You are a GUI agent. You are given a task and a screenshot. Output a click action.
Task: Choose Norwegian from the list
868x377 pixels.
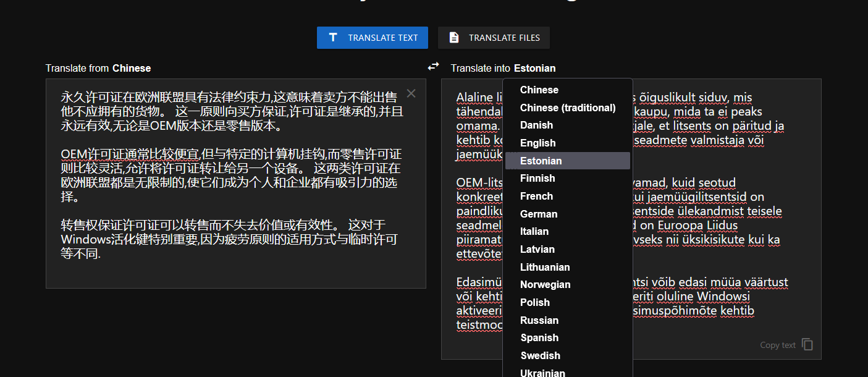pos(568,284)
